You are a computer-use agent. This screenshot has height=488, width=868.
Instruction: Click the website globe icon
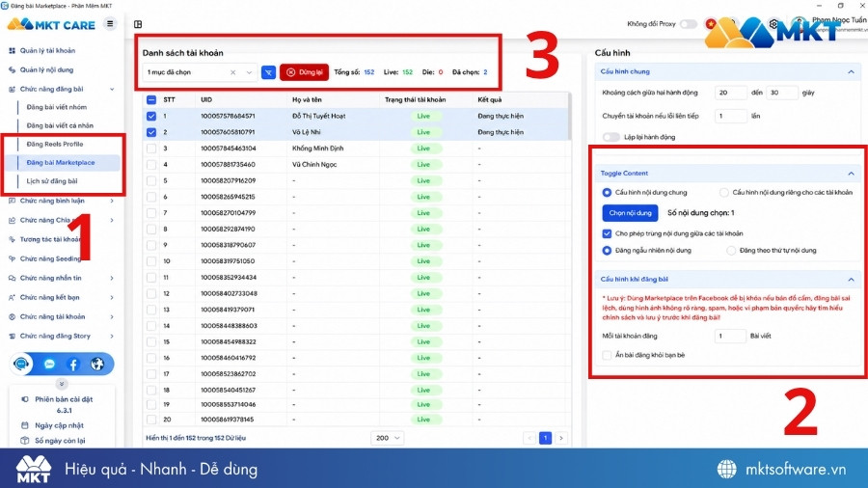tap(97, 364)
